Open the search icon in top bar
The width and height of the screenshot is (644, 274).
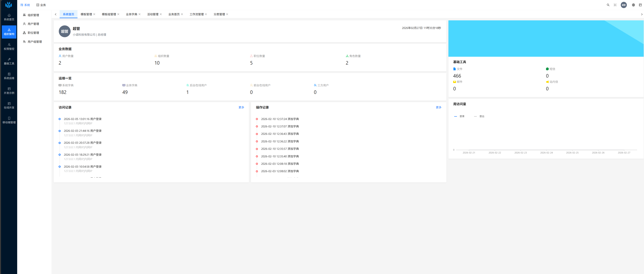pos(608,5)
